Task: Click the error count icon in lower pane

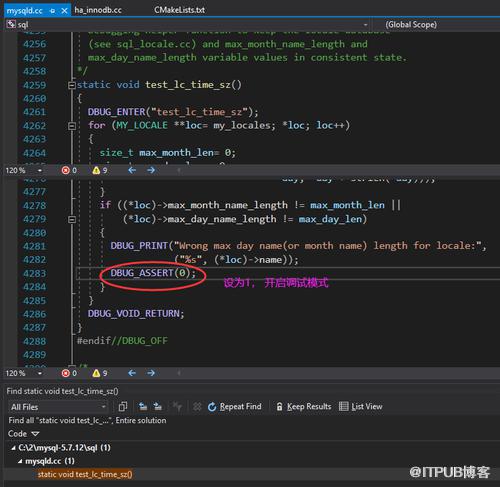Action: 65,373
